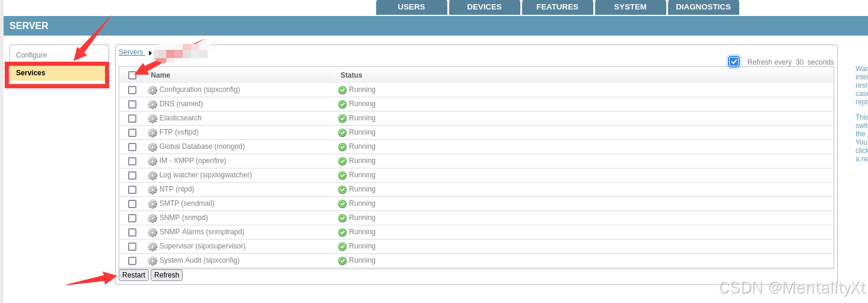This screenshot has width=868, height=303.
Task: Click the Supervisor (sipxsupervisor) service name
Action: pos(202,246)
